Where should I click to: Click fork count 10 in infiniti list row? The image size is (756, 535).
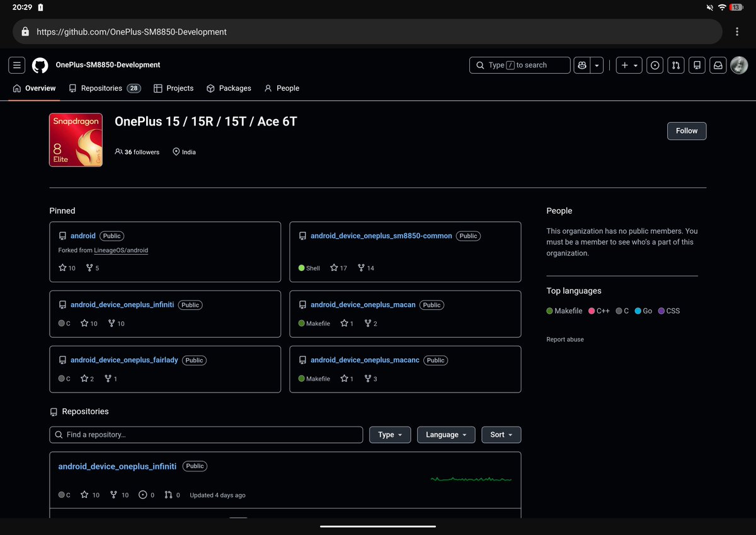[x=119, y=495]
